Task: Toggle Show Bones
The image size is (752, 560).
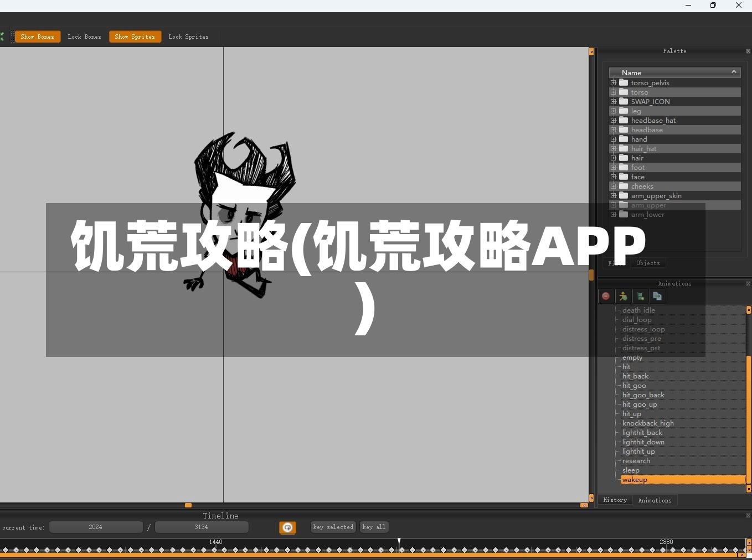Action: (38, 37)
